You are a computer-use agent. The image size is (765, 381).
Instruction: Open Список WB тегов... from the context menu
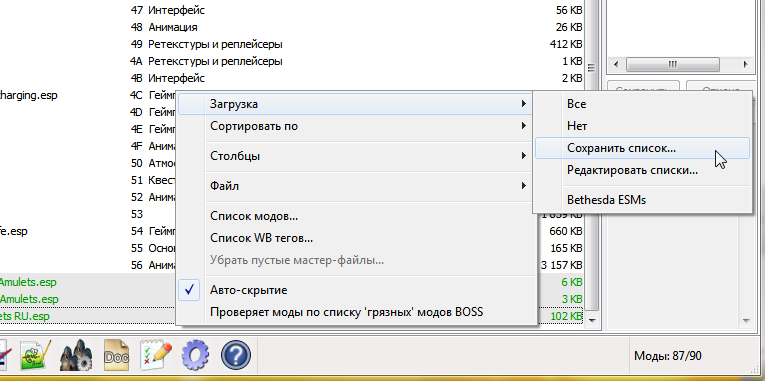point(356,238)
